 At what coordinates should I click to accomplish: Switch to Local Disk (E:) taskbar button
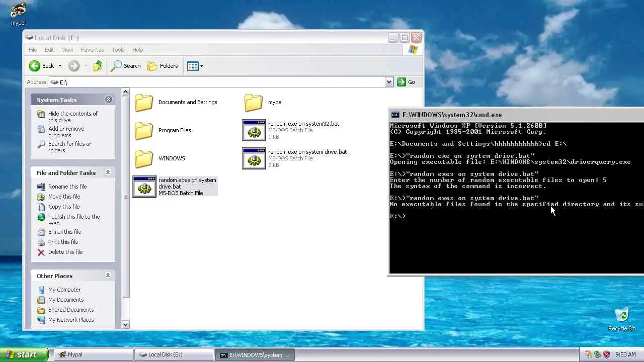[174, 354]
